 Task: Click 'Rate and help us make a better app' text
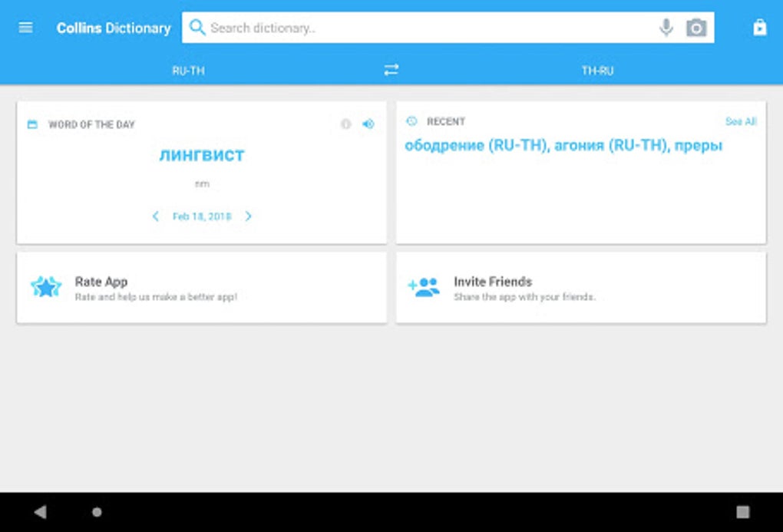tap(156, 297)
